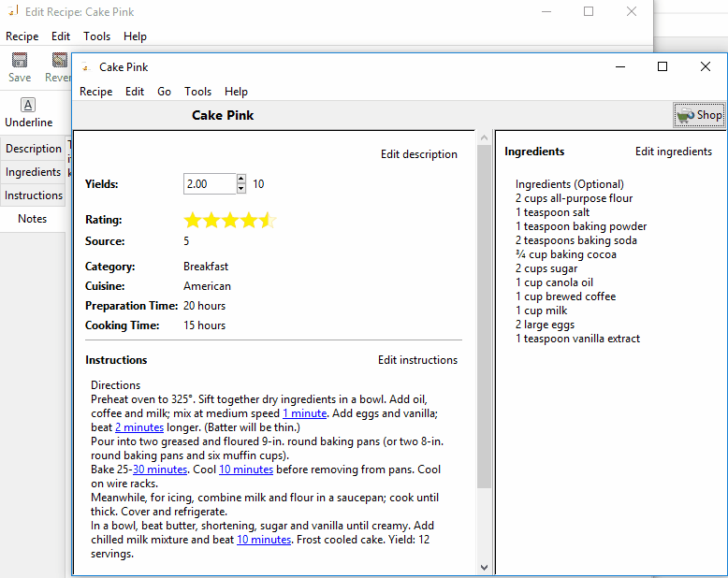This screenshot has height=578, width=728.
Task: Minimize the Edit Recipe window
Action: (546, 11)
